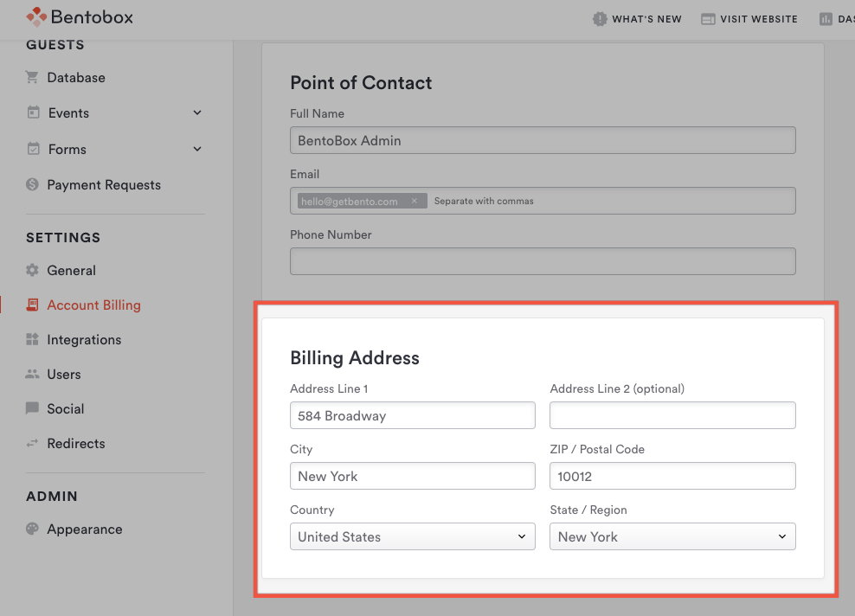Click the Payment Requests dollar icon
This screenshot has width=855, height=616.
32,184
